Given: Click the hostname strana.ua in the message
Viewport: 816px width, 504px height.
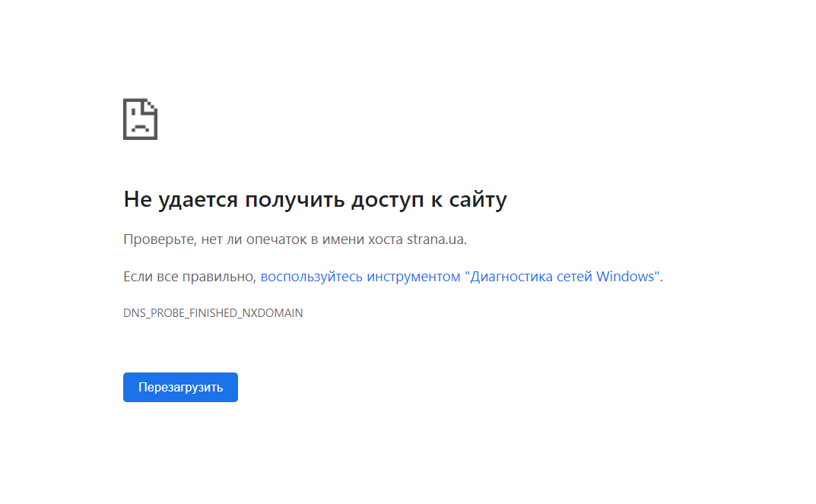Looking at the screenshot, I should coord(435,239).
